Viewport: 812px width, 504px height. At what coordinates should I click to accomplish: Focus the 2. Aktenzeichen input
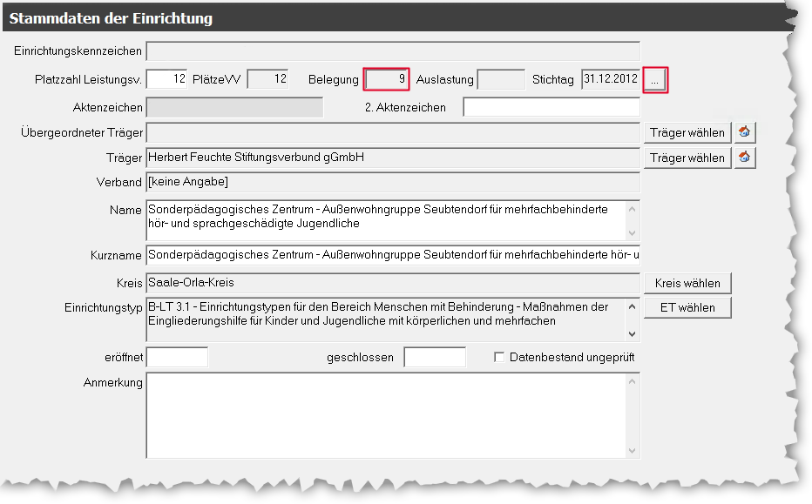coord(551,107)
